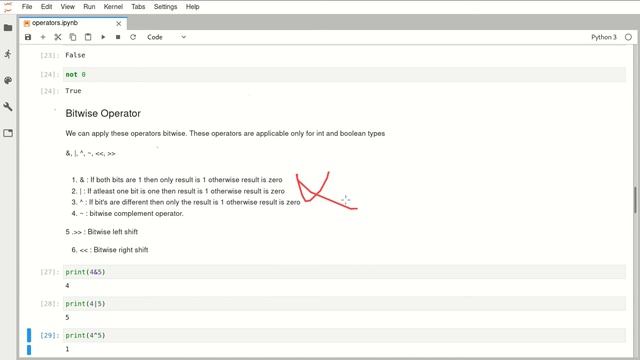Open the Open Tabs sidebar panel

8,133
